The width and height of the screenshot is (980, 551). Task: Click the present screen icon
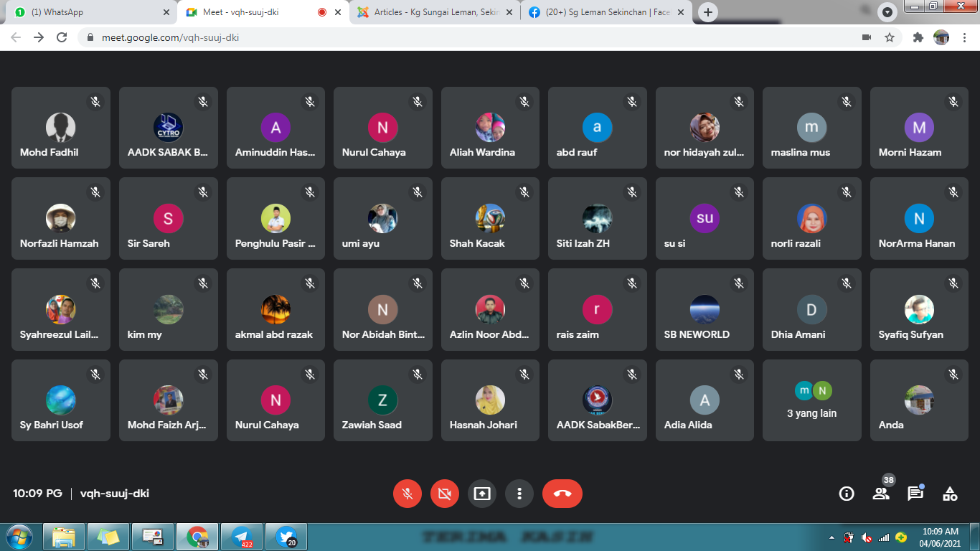(482, 494)
